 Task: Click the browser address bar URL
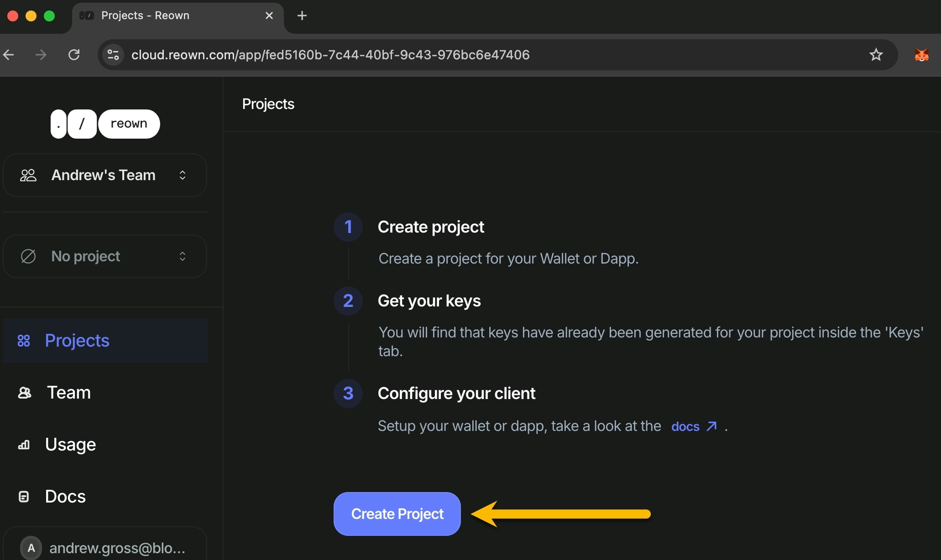click(330, 55)
